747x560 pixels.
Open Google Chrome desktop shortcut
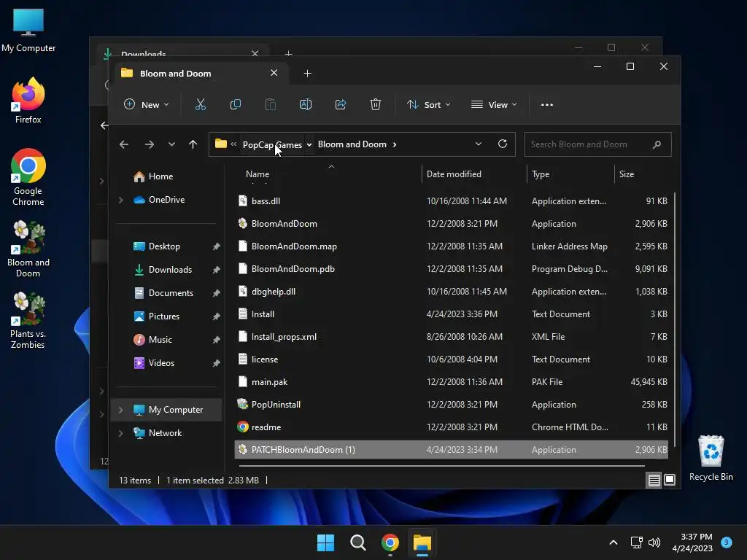tap(28, 177)
